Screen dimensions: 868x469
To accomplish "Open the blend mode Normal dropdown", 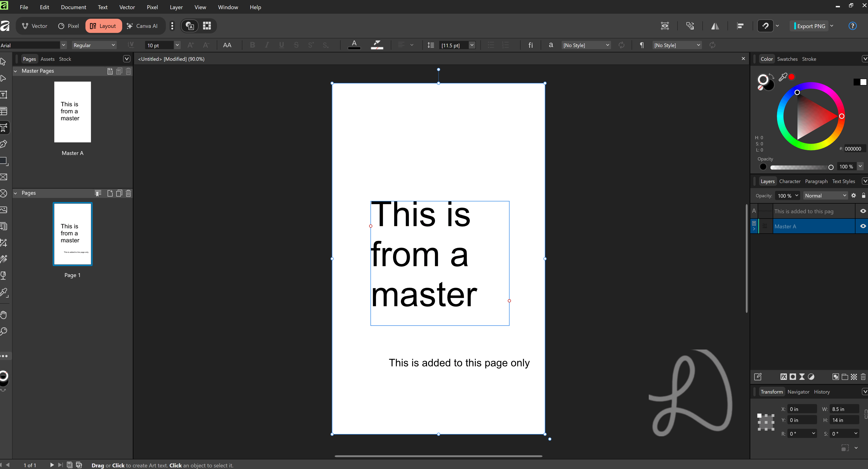I will (x=825, y=196).
